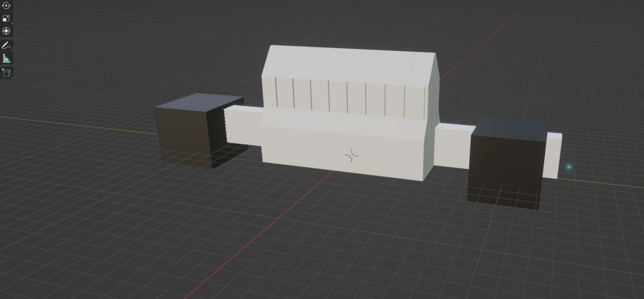Viewport: 644px width, 299px height.
Task: Select the Rotate tool
Action: point(6,5)
